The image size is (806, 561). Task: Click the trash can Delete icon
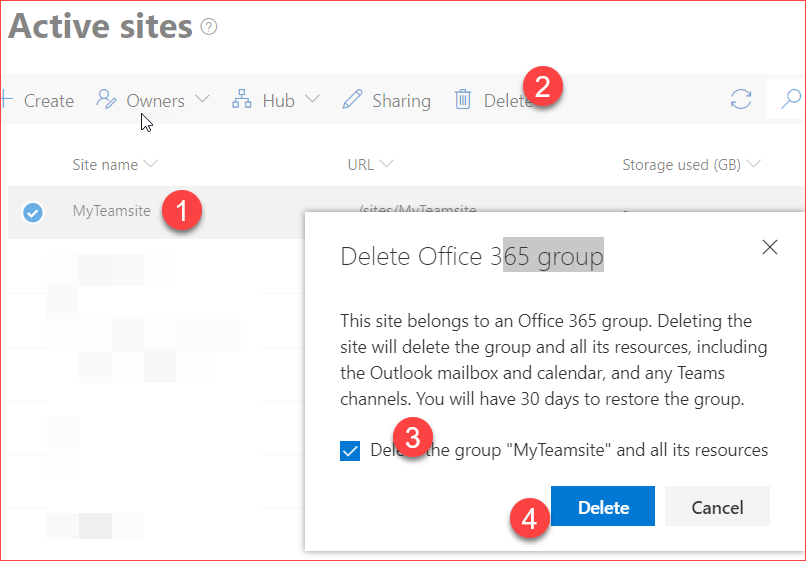[463, 99]
